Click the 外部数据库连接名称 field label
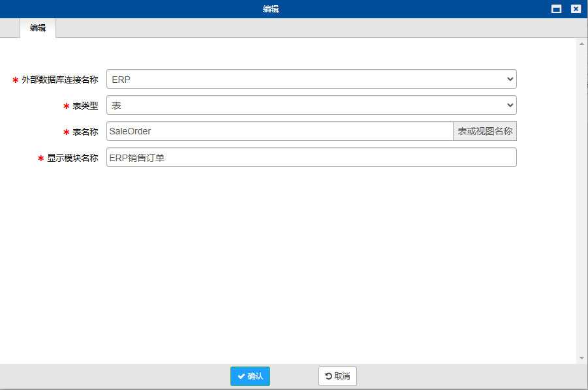 (59, 79)
